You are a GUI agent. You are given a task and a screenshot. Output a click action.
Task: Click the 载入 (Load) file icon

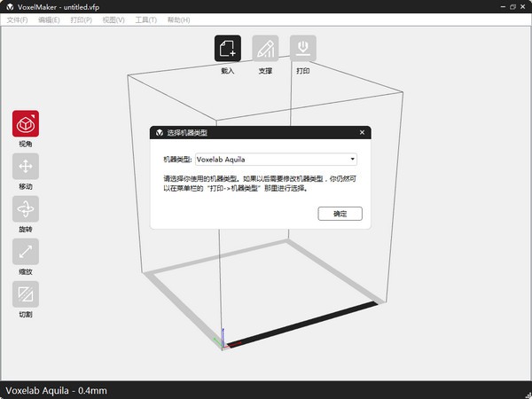(x=228, y=49)
